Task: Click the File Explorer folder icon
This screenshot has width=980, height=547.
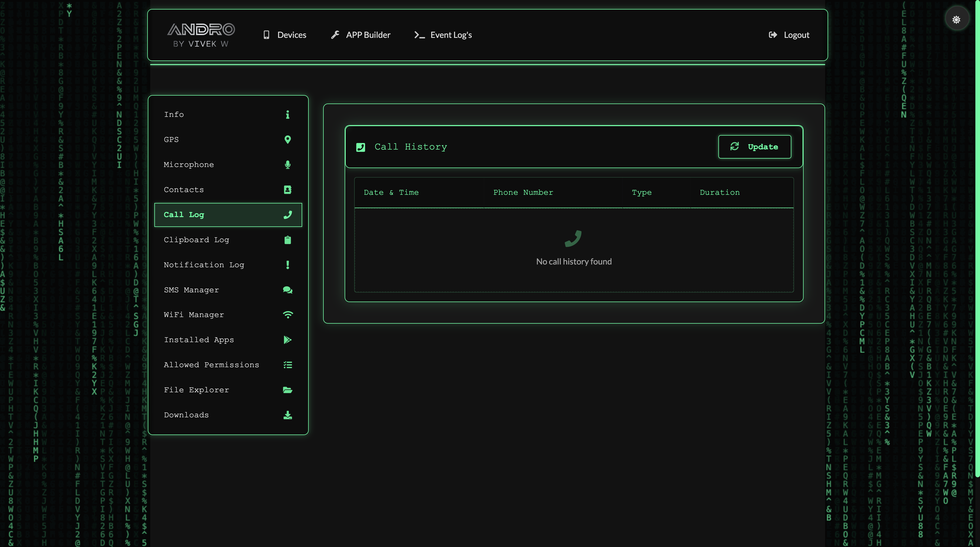Action: (x=288, y=390)
